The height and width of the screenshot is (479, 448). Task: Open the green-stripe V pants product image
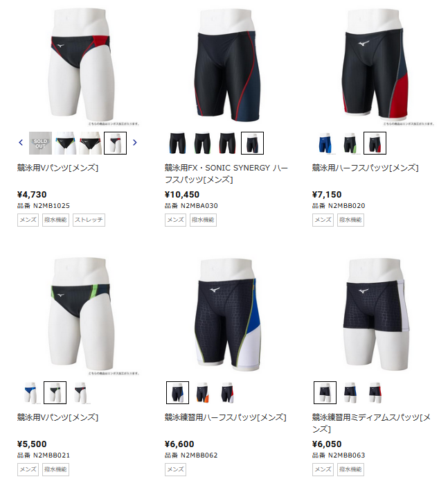80,315
